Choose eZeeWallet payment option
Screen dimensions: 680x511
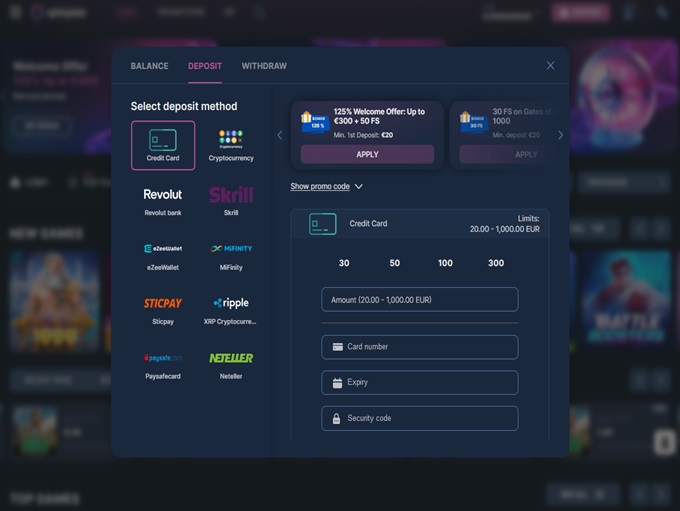163,254
